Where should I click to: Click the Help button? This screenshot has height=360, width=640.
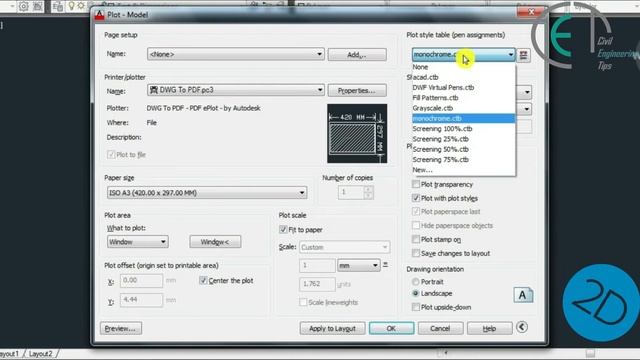pyautogui.click(x=489, y=328)
